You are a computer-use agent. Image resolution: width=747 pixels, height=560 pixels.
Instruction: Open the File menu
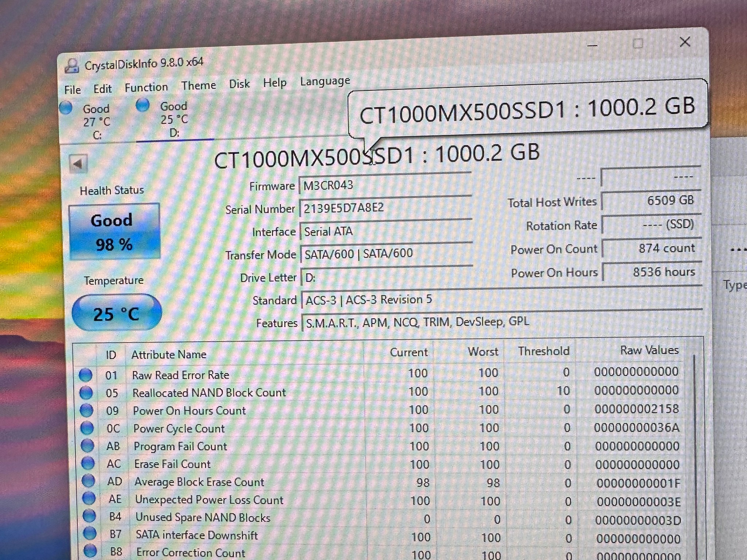coord(72,89)
